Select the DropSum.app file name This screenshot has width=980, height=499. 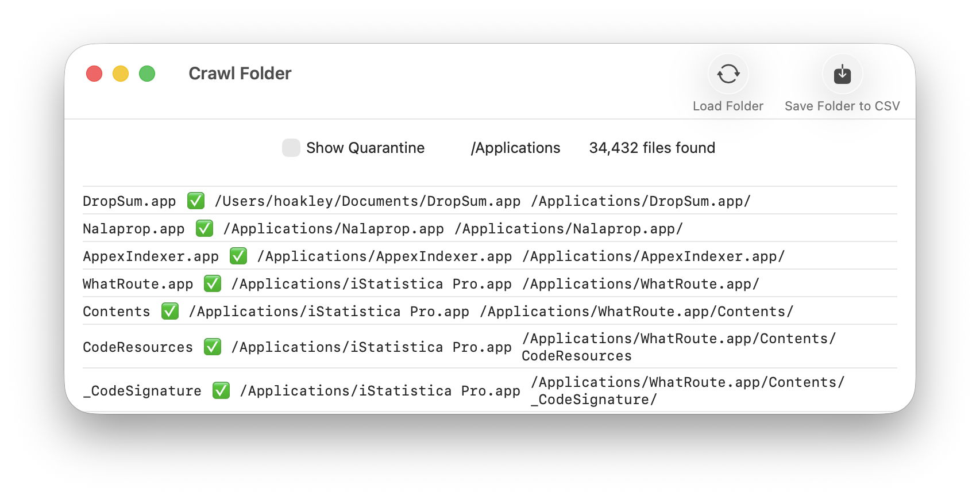(x=129, y=201)
